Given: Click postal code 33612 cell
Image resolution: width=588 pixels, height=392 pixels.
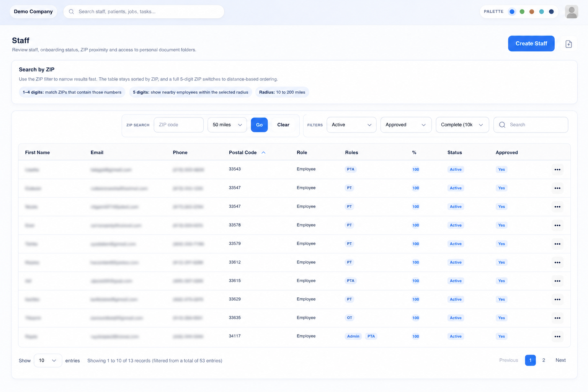Looking at the screenshot, I should click(235, 262).
